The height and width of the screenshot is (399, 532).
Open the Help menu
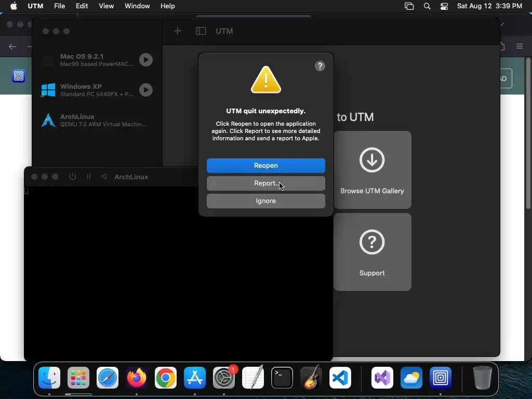(168, 6)
